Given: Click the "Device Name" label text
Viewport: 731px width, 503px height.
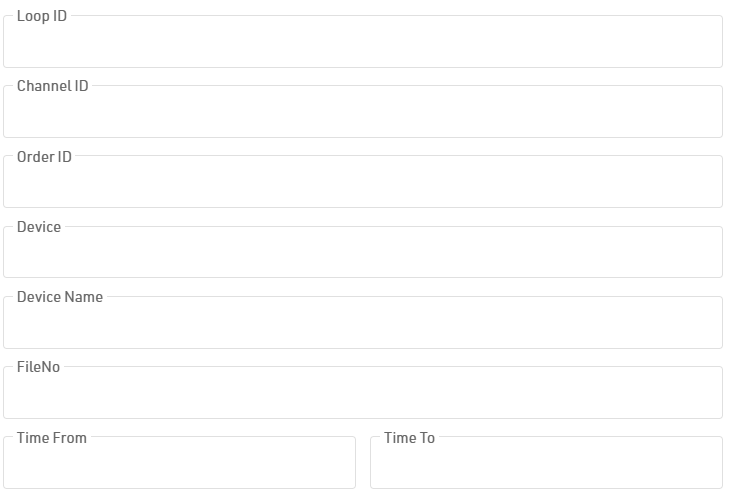Looking at the screenshot, I should (x=60, y=297).
